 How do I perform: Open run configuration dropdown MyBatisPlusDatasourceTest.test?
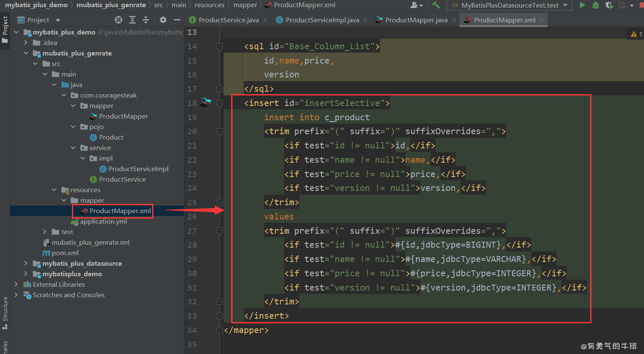pyautogui.click(x=510, y=5)
